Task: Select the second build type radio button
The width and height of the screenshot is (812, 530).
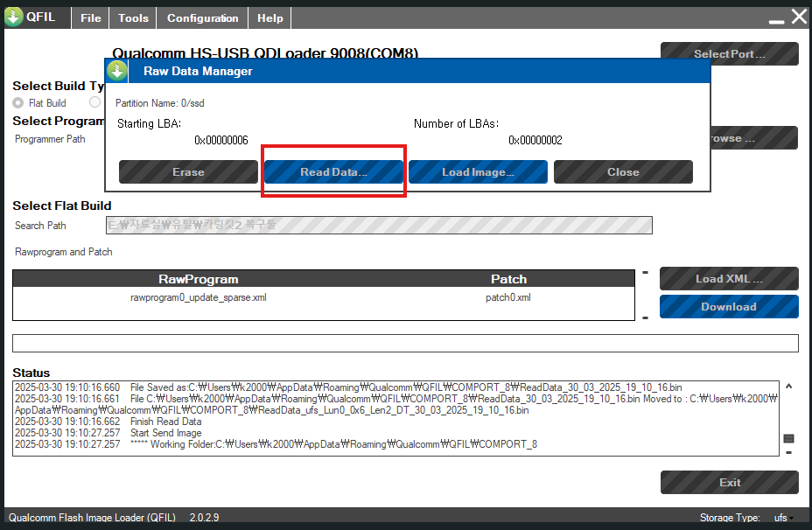Action: pyautogui.click(x=94, y=102)
